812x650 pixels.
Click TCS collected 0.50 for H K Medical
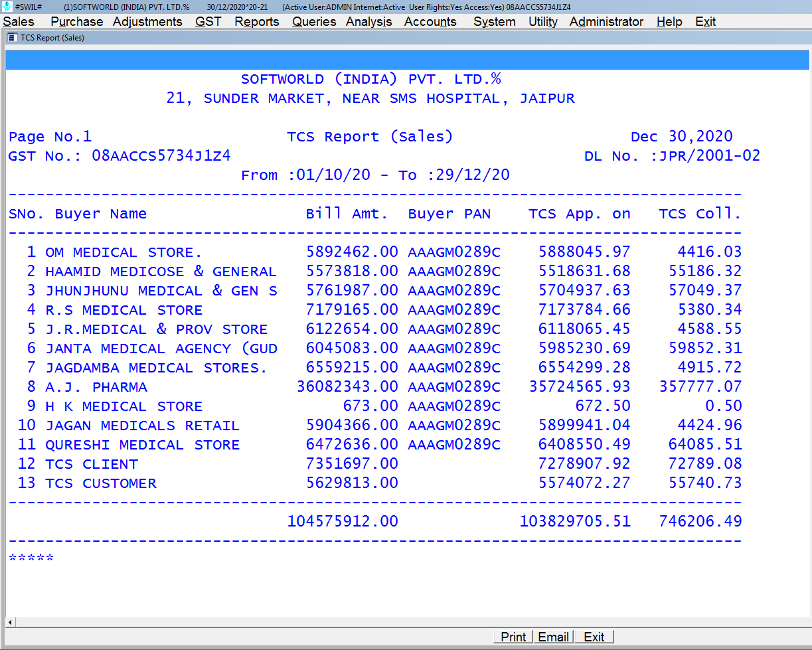click(x=724, y=406)
